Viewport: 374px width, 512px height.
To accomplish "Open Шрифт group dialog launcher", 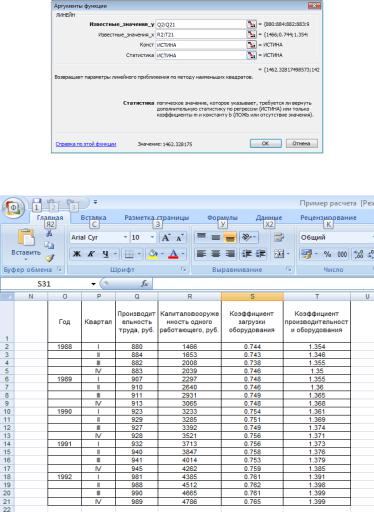I will [183, 269].
